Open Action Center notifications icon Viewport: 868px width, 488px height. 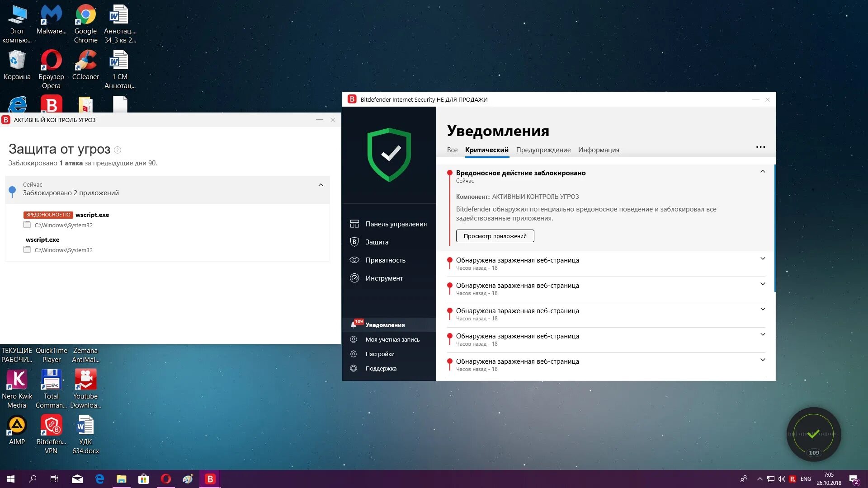pyautogui.click(x=854, y=479)
